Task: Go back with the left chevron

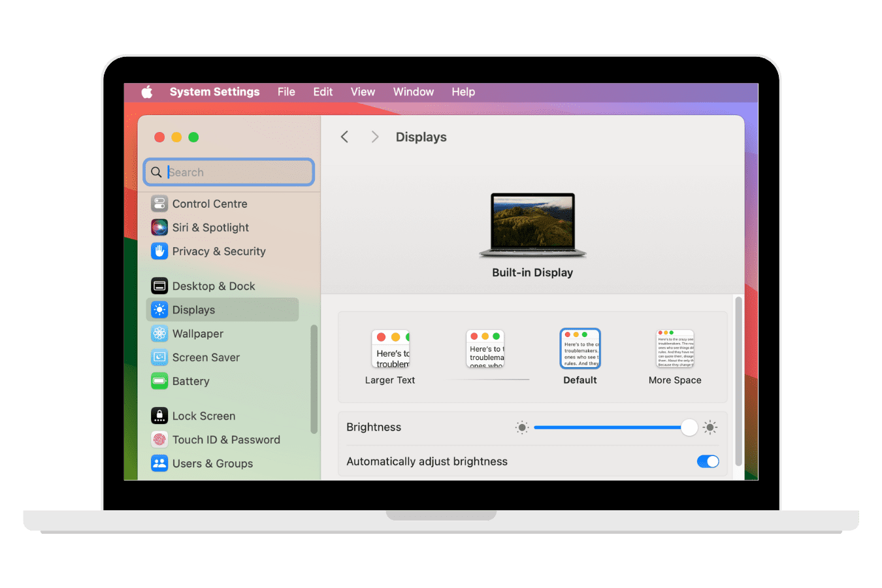Action: tap(344, 137)
